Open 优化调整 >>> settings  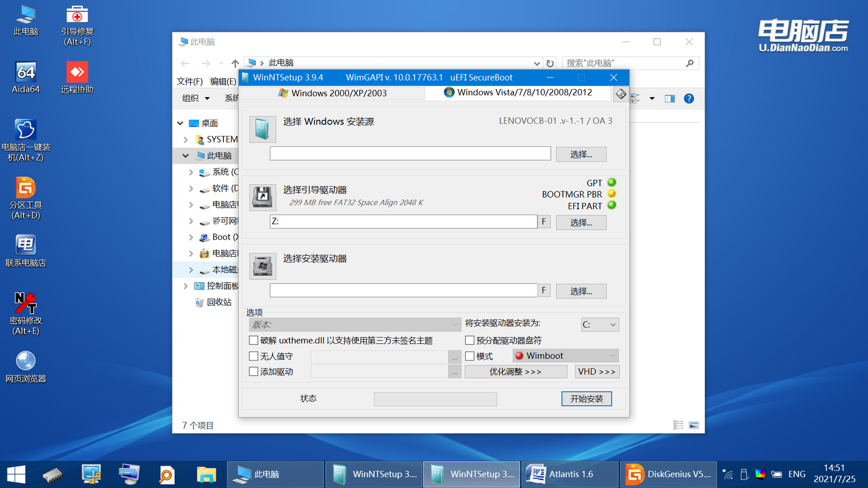516,372
